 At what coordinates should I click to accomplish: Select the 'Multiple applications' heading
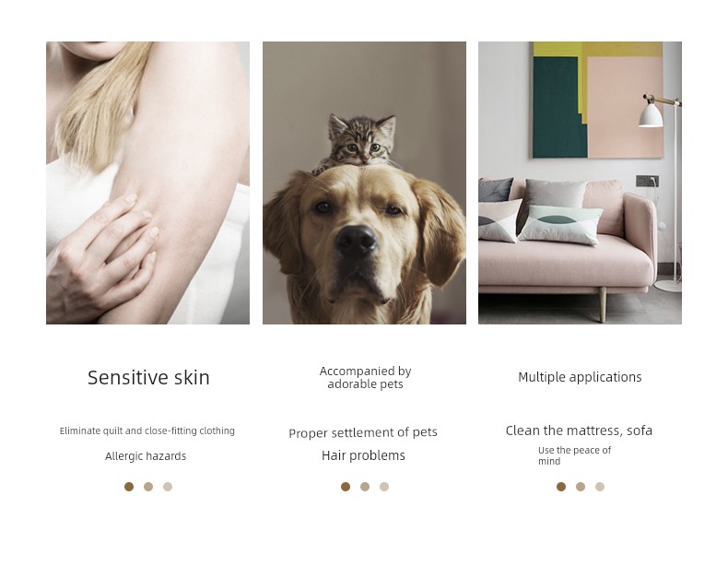point(580,377)
